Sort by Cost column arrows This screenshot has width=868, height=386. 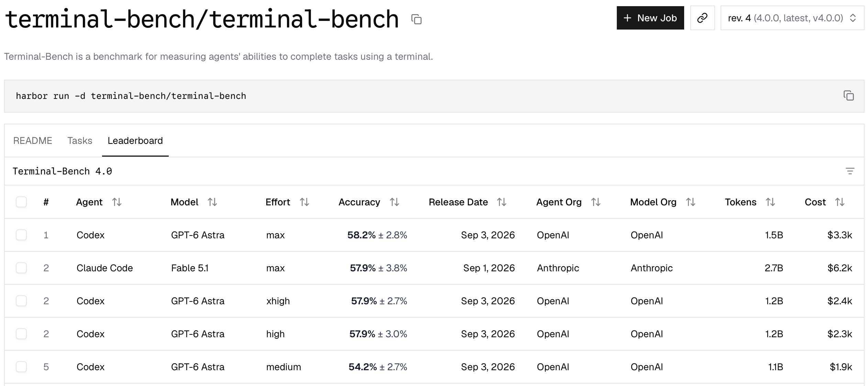840,202
